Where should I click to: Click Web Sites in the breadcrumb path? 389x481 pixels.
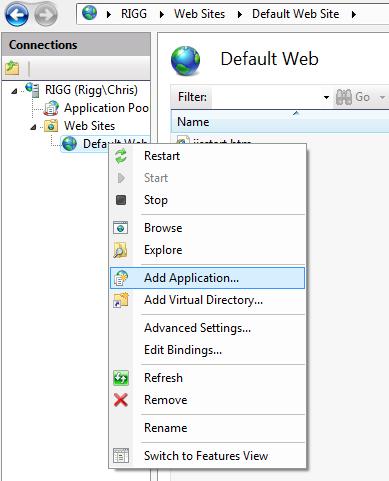pos(199,14)
